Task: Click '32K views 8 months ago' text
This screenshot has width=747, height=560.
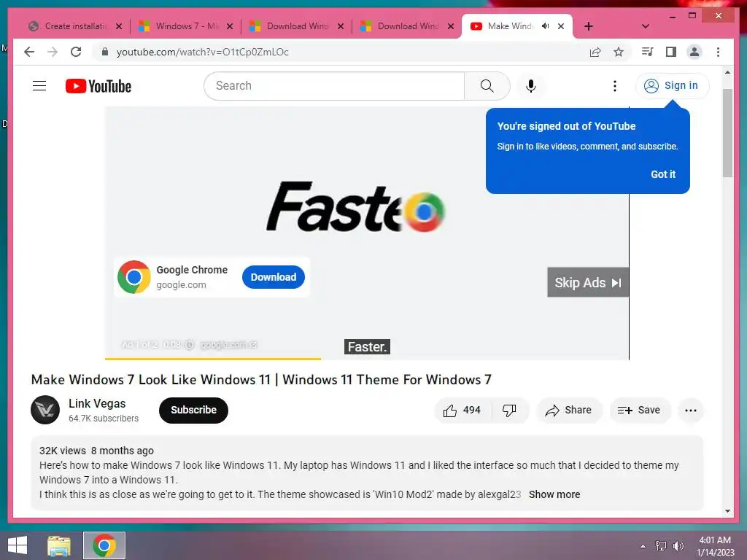Action: pos(96,451)
